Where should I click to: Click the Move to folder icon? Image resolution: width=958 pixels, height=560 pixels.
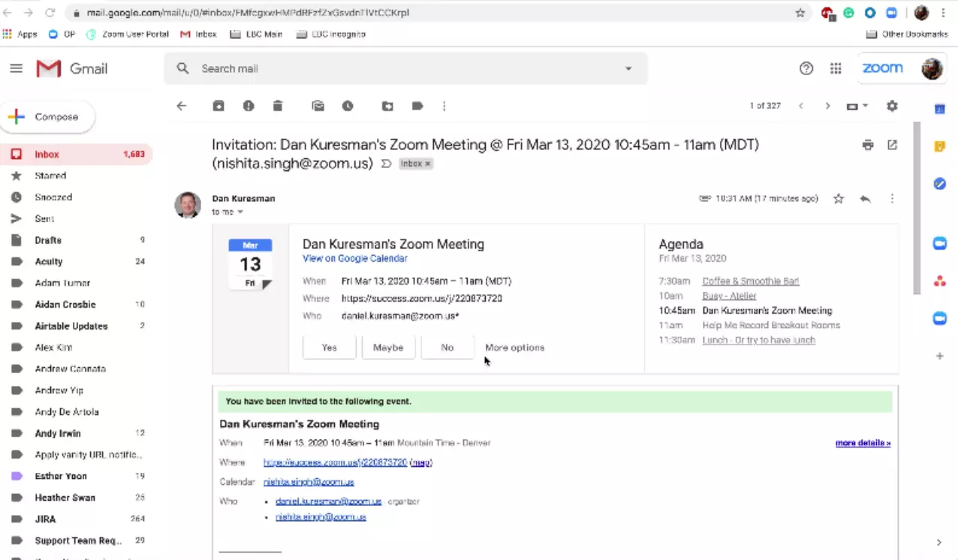click(x=387, y=106)
